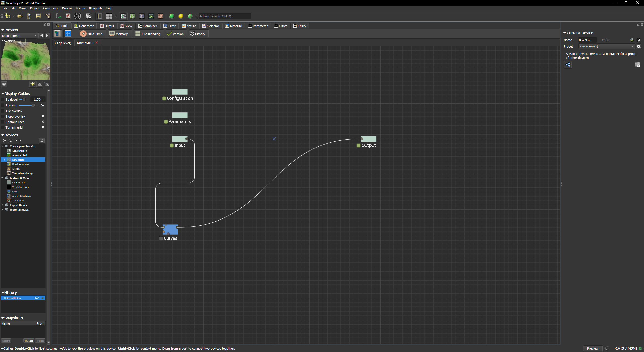The height and width of the screenshot is (352, 644).
Task: Adjust the Tracing slider
Action: point(33,105)
